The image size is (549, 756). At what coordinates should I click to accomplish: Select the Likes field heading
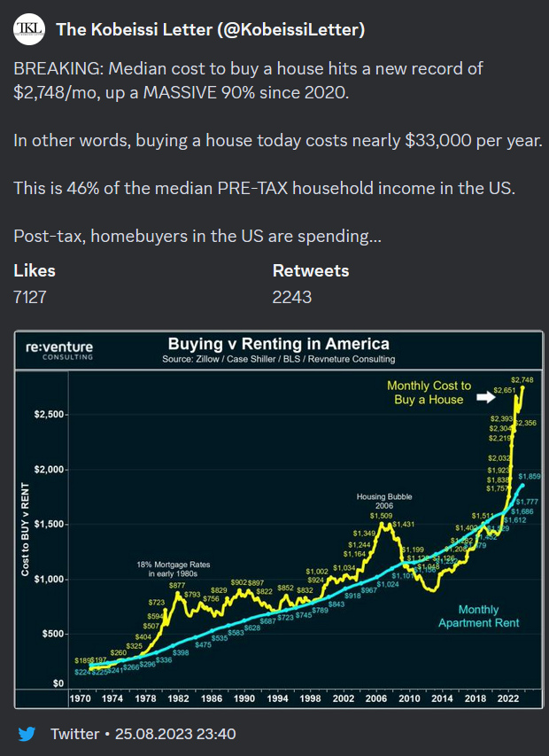pyautogui.click(x=35, y=270)
